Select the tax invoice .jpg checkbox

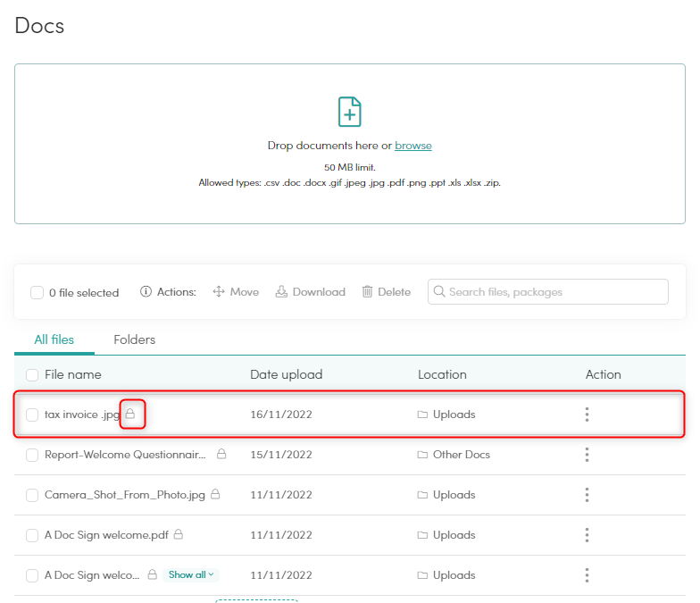click(x=32, y=415)
